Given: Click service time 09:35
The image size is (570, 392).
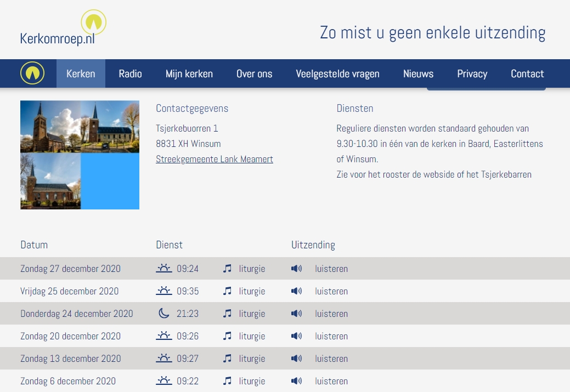Looking at the screenshot, I should (188, 291).
